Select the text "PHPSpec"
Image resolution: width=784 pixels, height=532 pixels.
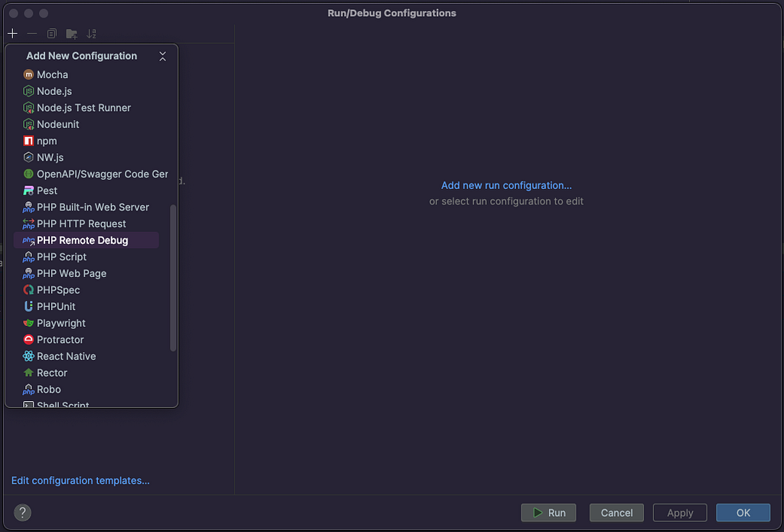click(x=58, y=290)
